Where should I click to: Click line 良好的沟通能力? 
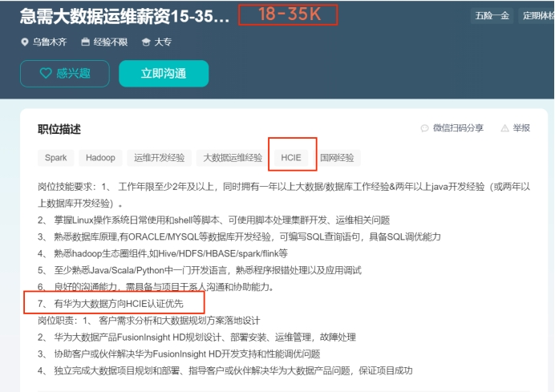156,287
